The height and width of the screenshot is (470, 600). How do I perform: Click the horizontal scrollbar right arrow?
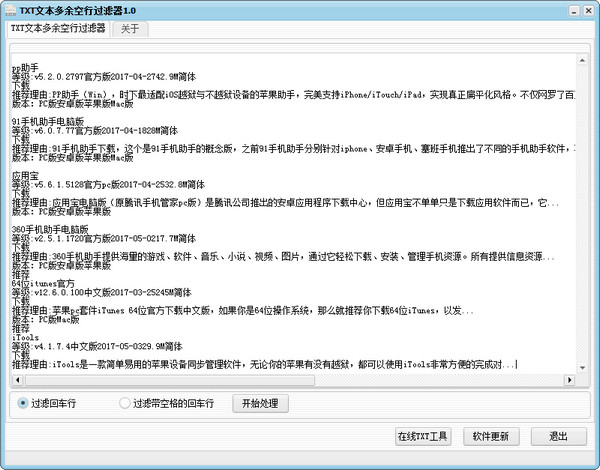569,380
